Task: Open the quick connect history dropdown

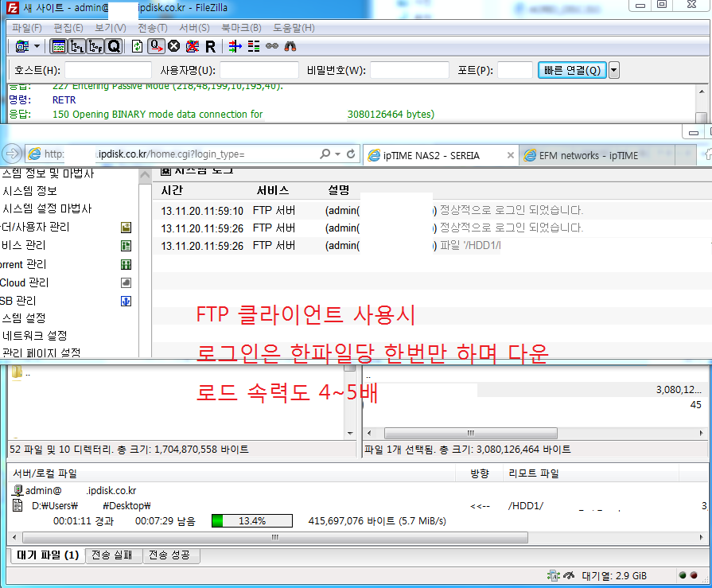Action: [x=614, y=70]
